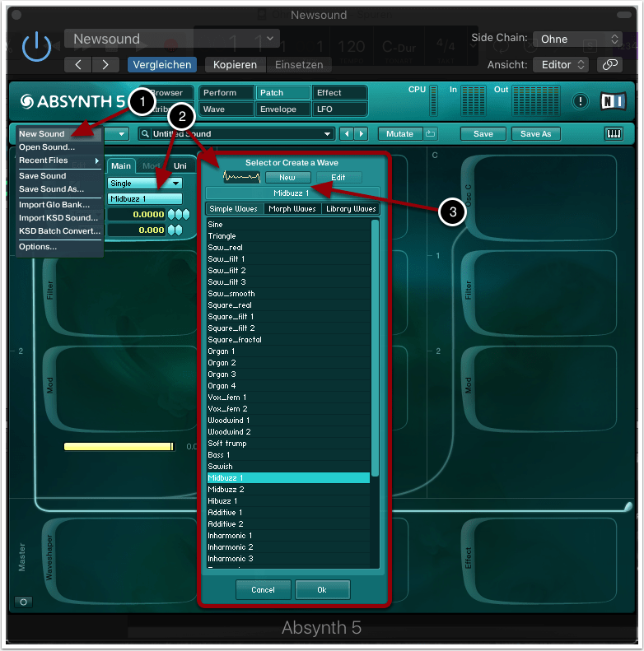Viewport: 644px width, 651px height.
Task: Switch to the Envelope window tab
Action: 283,109
